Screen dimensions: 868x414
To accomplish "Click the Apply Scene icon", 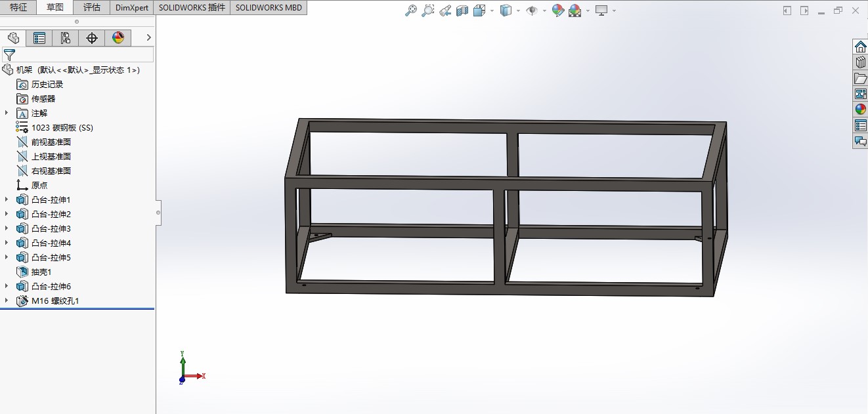I will pyautogui.click(x=575, y=10).
